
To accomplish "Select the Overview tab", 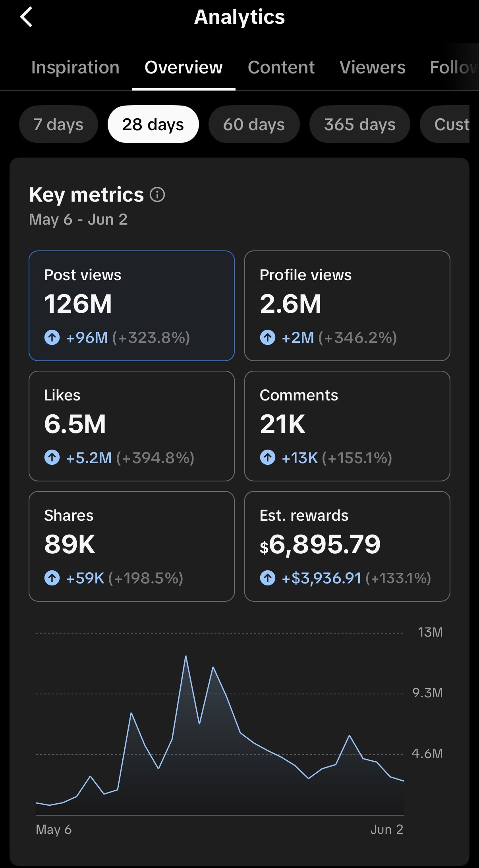I will point(183,67).
